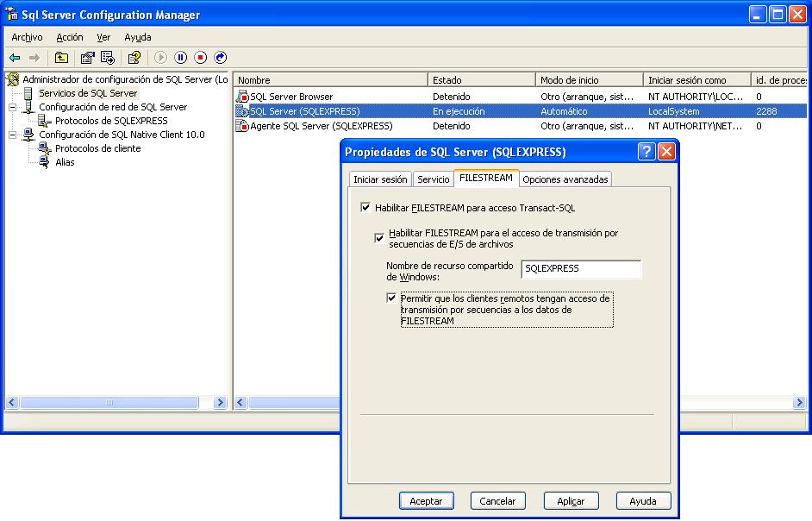Click the list pane right scroll arrow
This screenshot has width=812, height=521.
(799, 402)
